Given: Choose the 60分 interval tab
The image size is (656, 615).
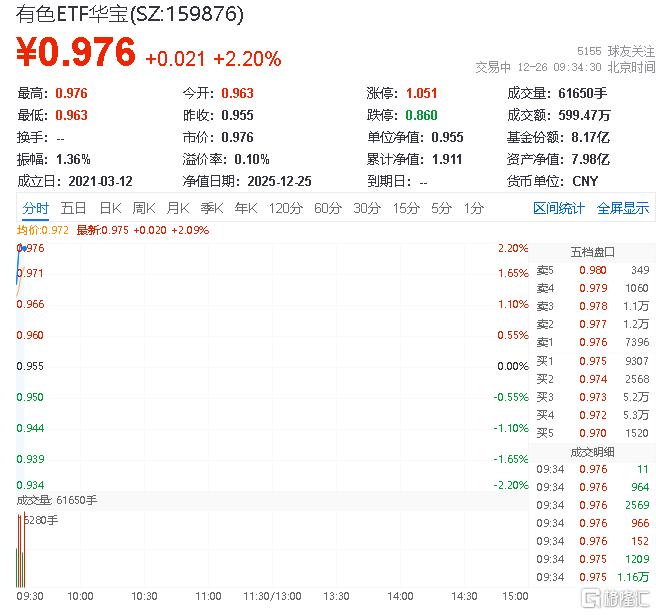Looking at the screenshot, I should pyautogui.click(x=328, y=208).
